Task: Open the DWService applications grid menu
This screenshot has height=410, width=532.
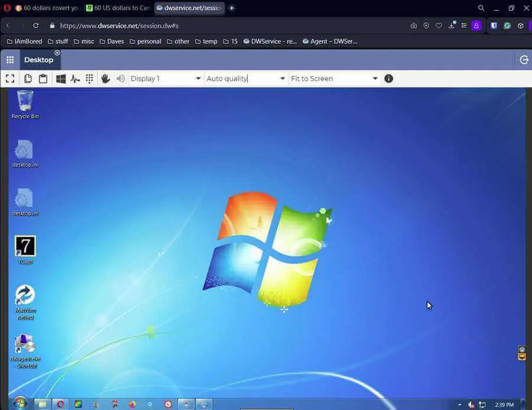Action: tap(10, 60)
